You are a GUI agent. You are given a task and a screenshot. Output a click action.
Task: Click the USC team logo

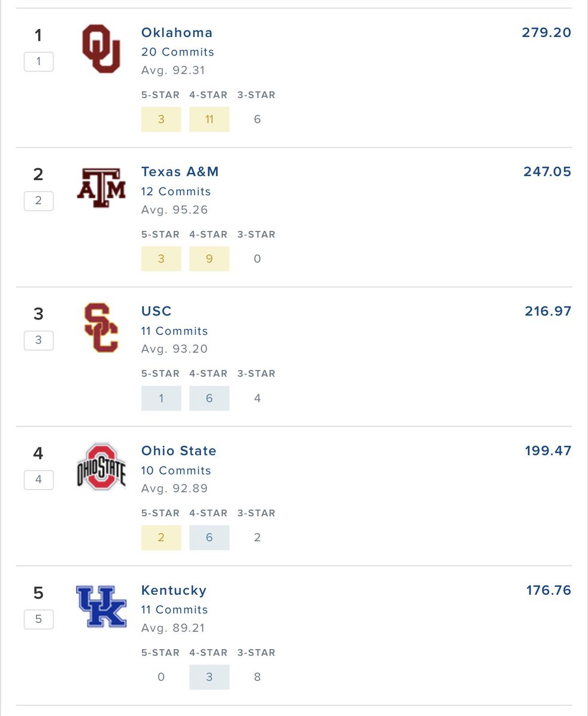point(101,328)
